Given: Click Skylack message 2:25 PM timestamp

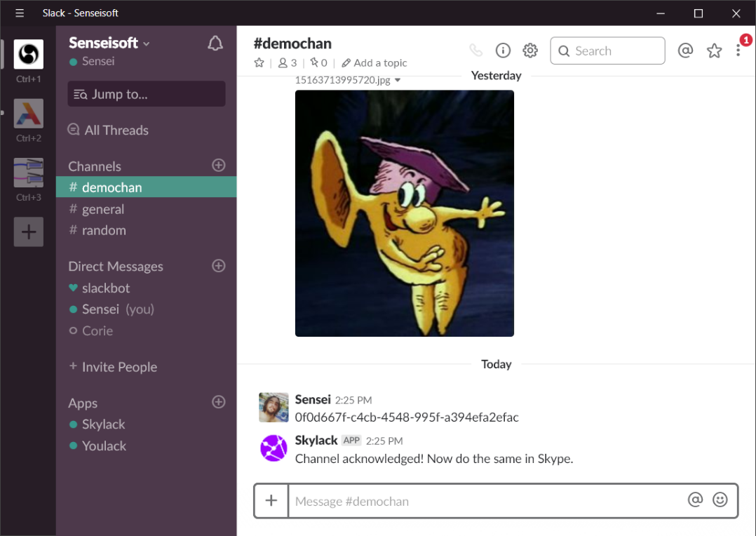Looking at the screenshot, I should point(384,441).
